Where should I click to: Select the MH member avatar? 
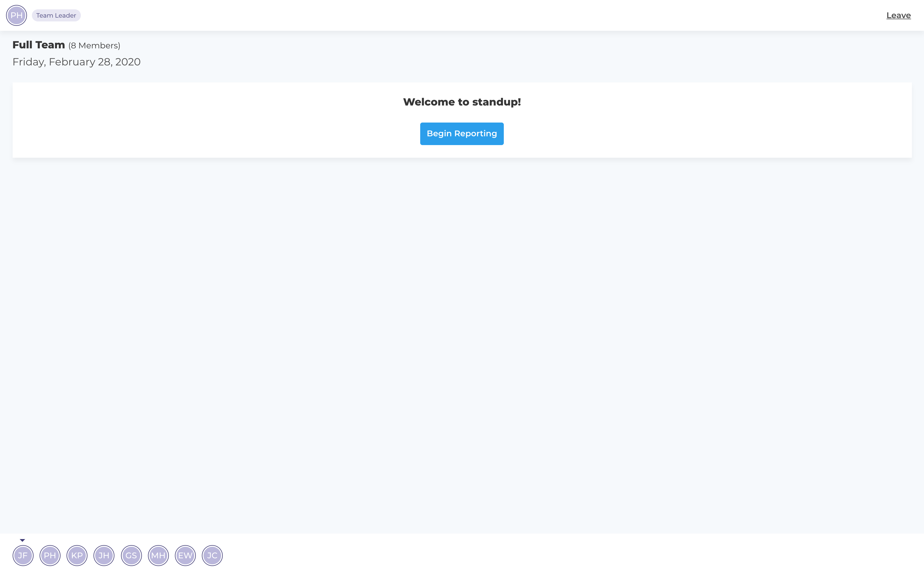click(x=158, y=555)
